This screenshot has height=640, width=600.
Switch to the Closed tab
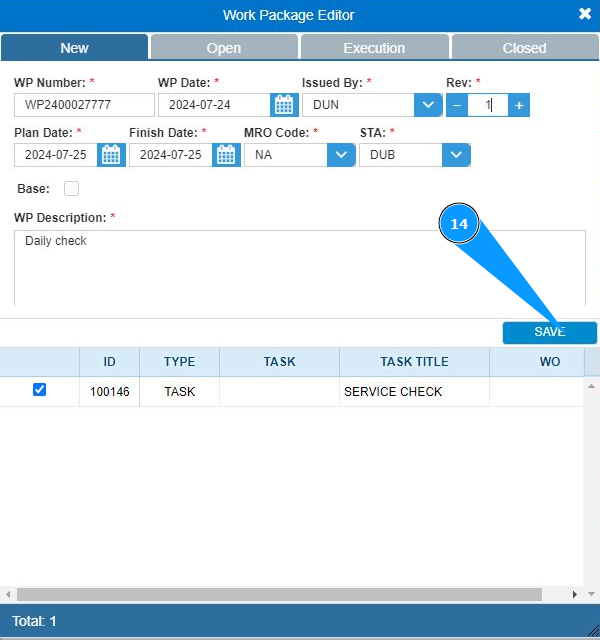coord(524,48)
